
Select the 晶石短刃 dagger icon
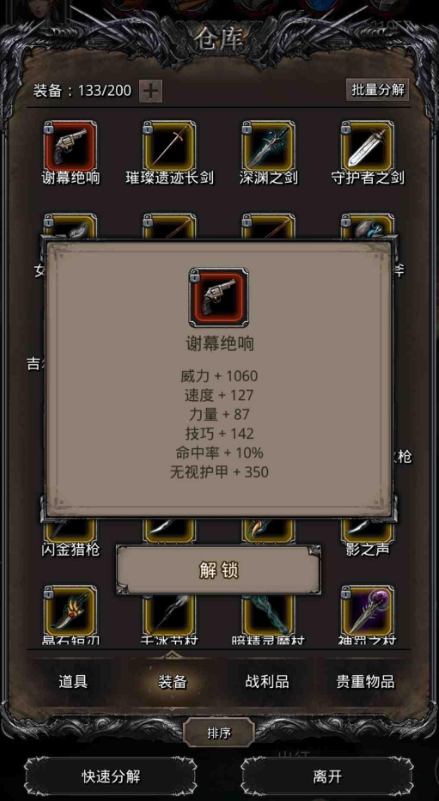(x=71, y=611)
